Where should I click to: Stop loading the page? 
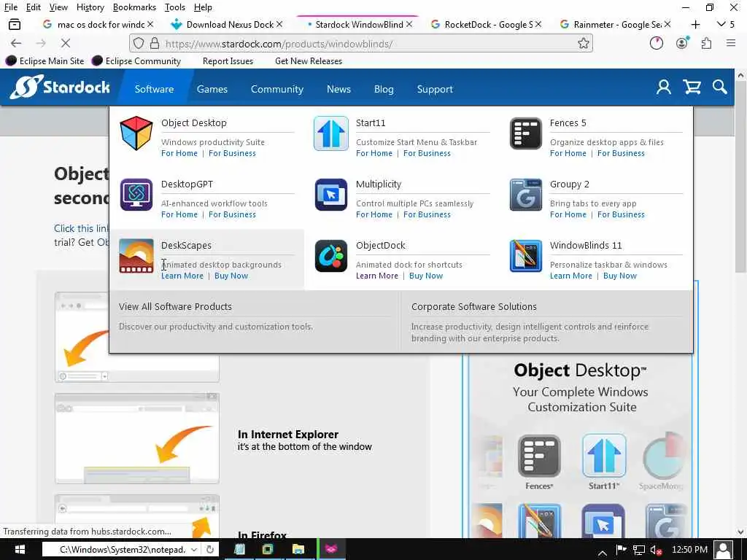[x=66, y=43]
